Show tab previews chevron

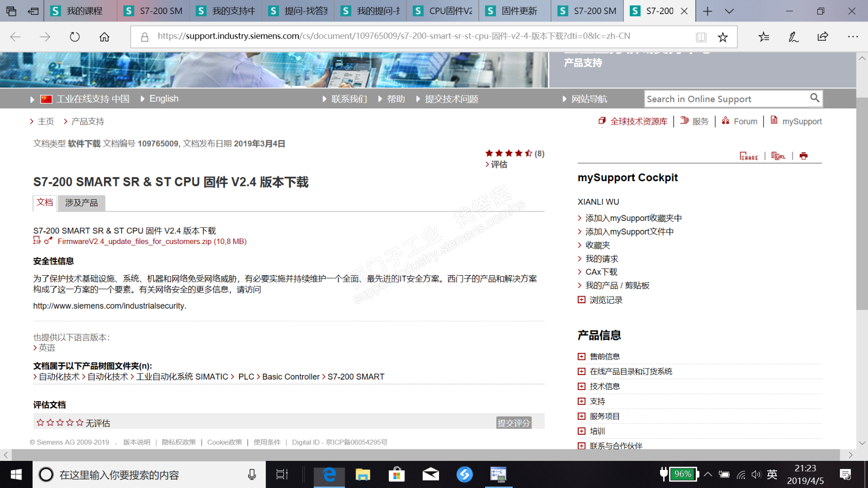click(729, 11)
